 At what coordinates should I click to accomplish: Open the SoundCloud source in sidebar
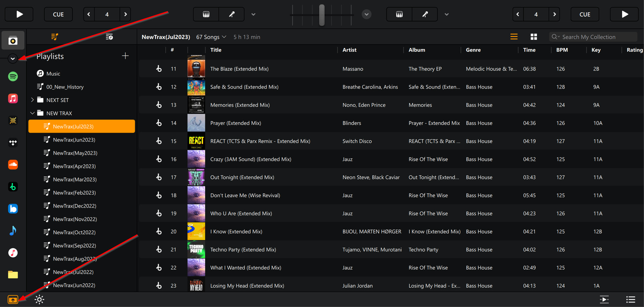pyautogui.click(x=13, y=165)
